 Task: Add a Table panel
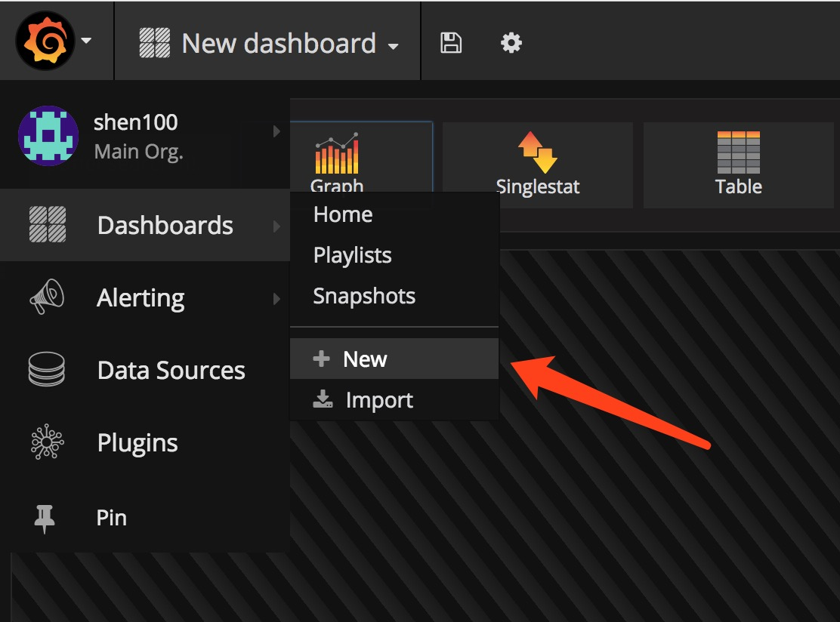tap(738, 165)
